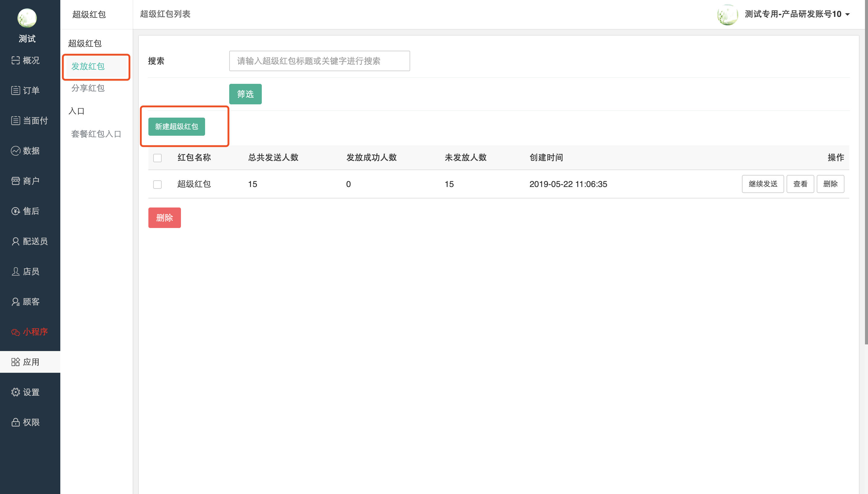Expand the 测试专用-产品研发账号10 account dropdown
The height and width of the screenshot is (494, 868).
tap(797, 14)
